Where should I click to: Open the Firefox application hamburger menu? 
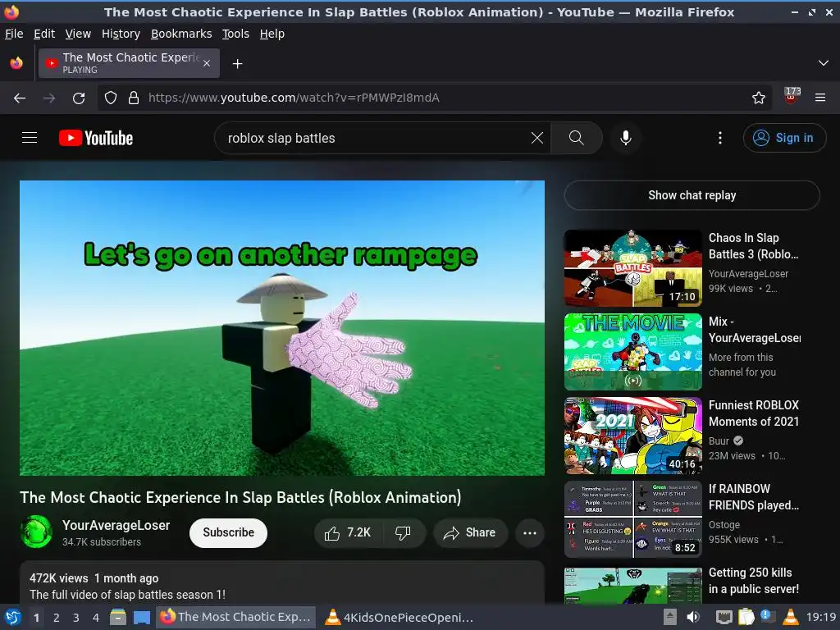820,98
